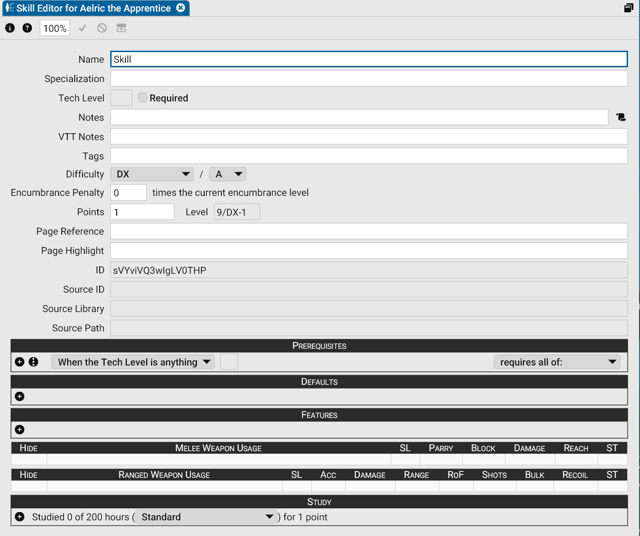The image size is (640, 536).
Task: Select the Skill Editor for Aelric tab
Action: point(93,8)
